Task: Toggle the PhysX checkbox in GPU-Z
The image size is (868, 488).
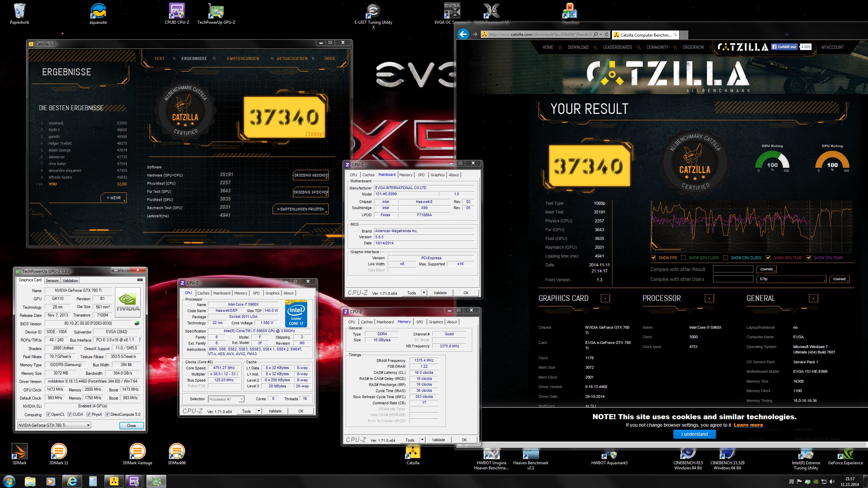Action: [88, 414]
